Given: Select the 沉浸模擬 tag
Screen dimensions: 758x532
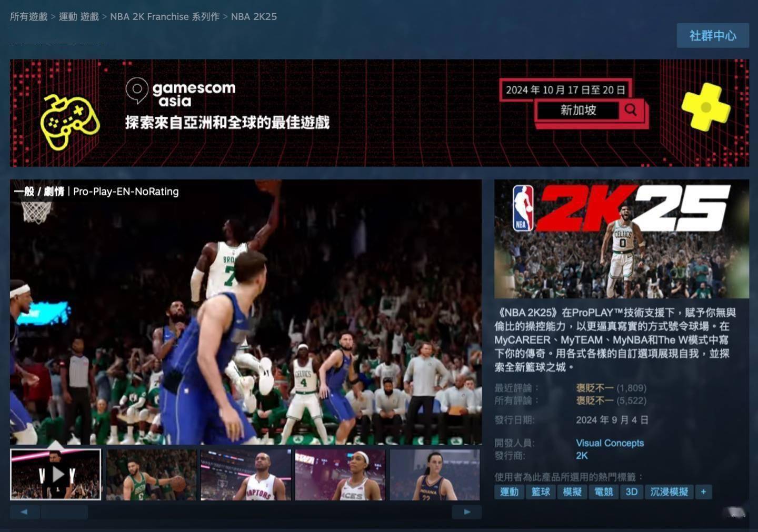Looking at the screenshot, I should [x=669, y=492].
